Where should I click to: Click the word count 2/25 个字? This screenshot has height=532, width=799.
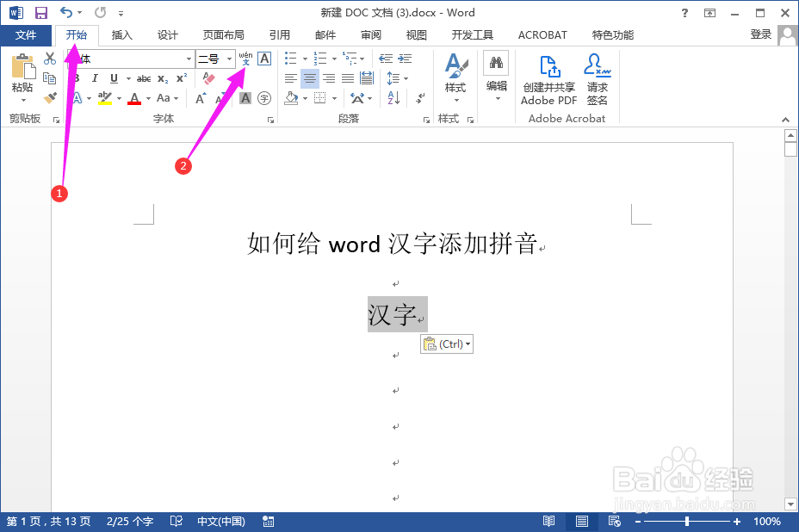(130, 522)
